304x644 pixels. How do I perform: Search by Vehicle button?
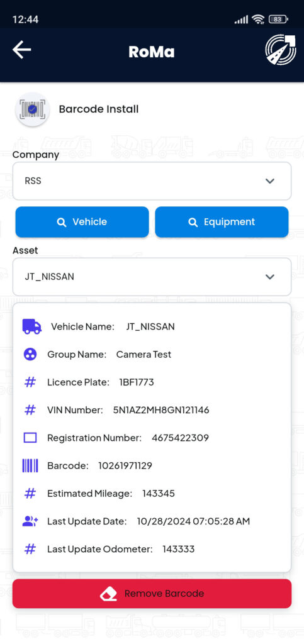coord(82,222)
